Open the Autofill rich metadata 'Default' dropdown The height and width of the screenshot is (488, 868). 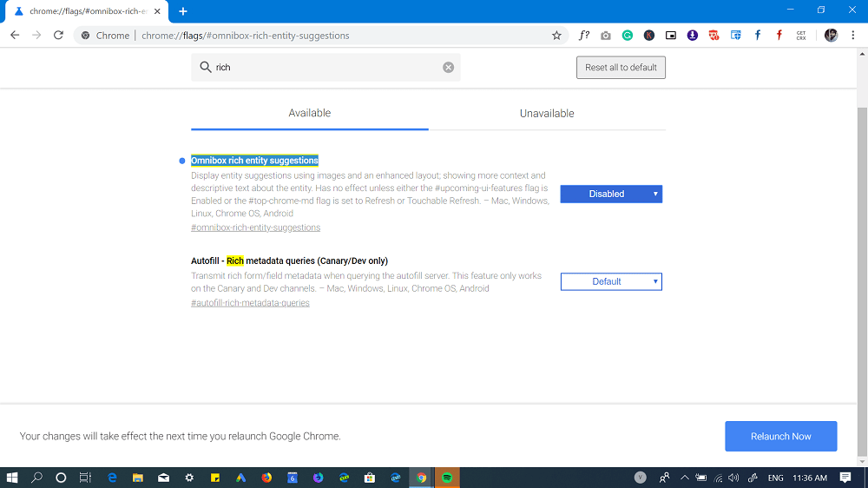point(611,281)
